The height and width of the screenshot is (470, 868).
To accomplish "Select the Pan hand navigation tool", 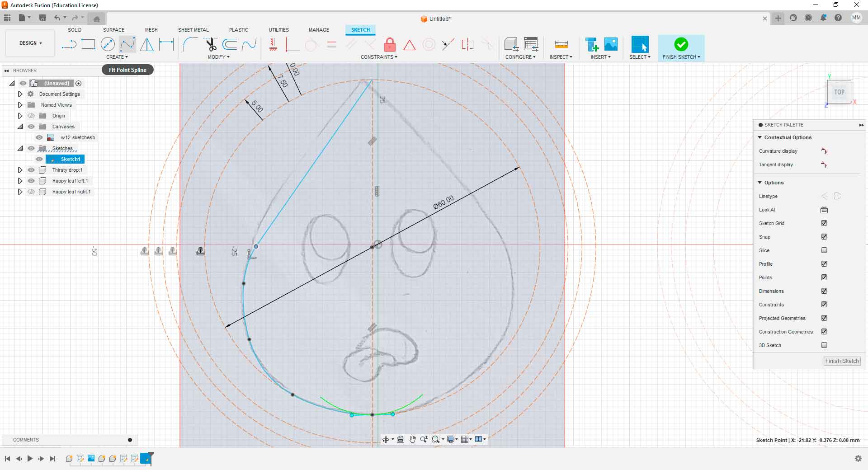I will pos(412,439).
